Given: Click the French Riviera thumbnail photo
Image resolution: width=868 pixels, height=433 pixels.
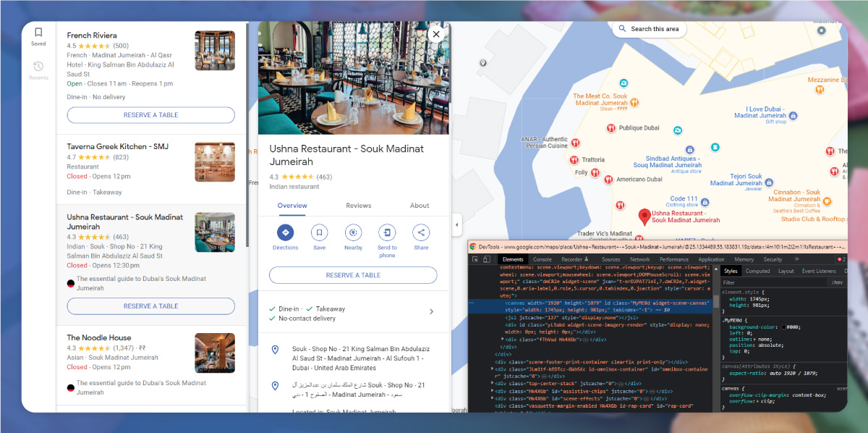Looking at the screenshot, I should pyautogui.click(x=215, y=50).
